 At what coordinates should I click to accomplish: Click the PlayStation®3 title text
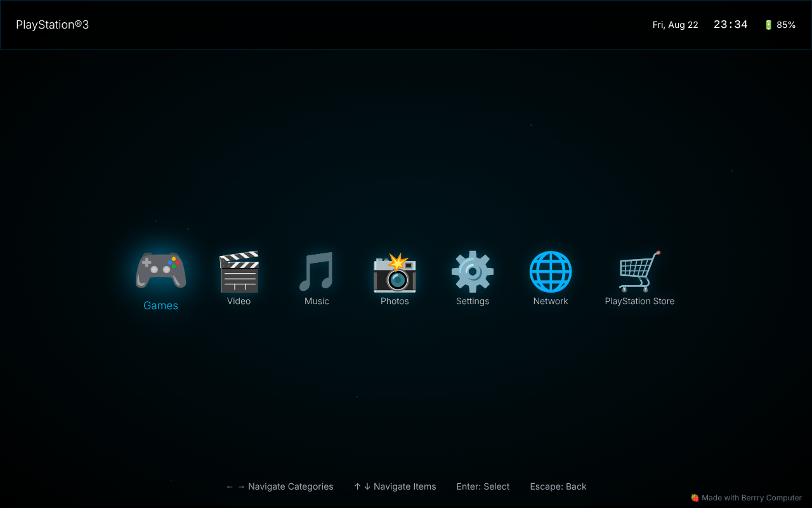[x=53, y=25]
